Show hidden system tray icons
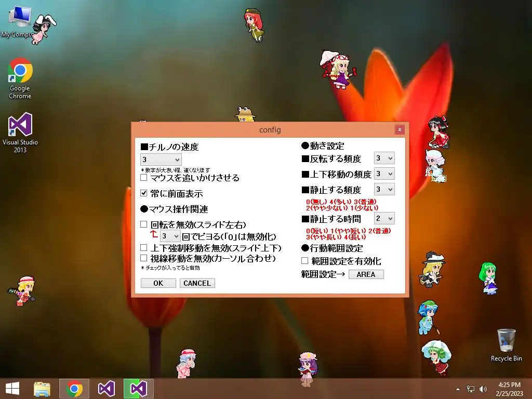 [458, 389]
